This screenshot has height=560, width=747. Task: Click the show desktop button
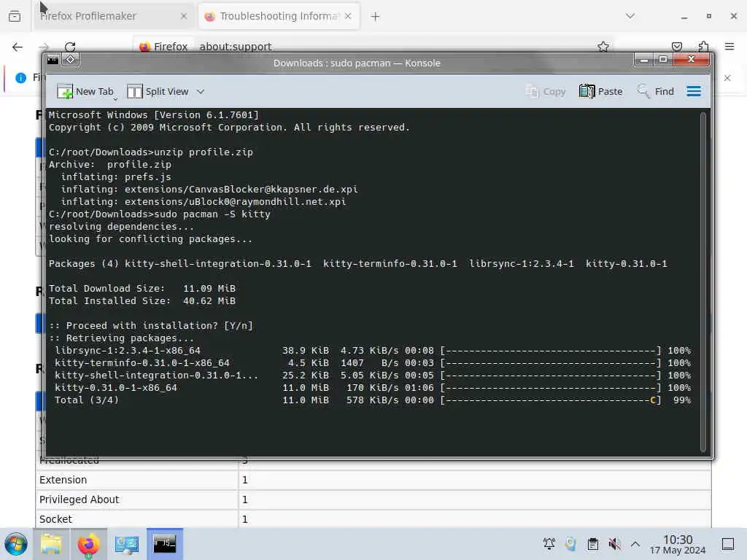point(728,544)
